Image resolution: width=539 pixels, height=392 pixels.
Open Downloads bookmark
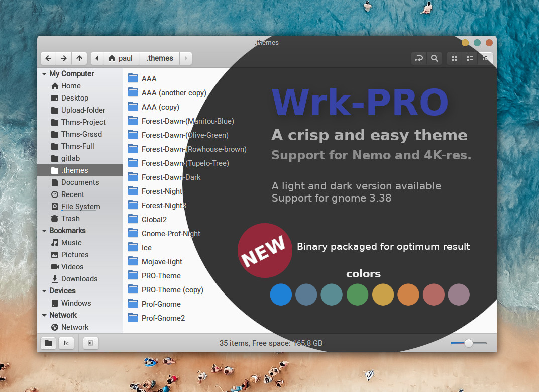click(x=80, y=279)
